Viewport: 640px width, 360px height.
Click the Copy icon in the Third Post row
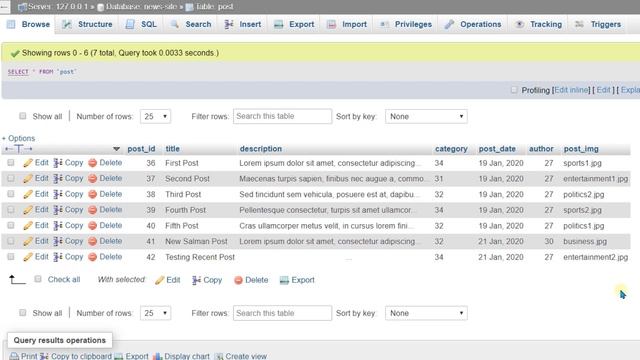click(58, 194)
